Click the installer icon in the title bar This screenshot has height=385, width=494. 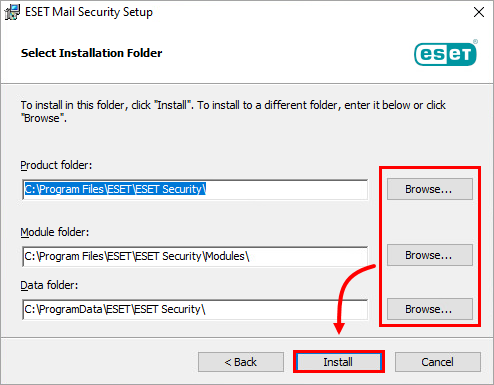12,12
